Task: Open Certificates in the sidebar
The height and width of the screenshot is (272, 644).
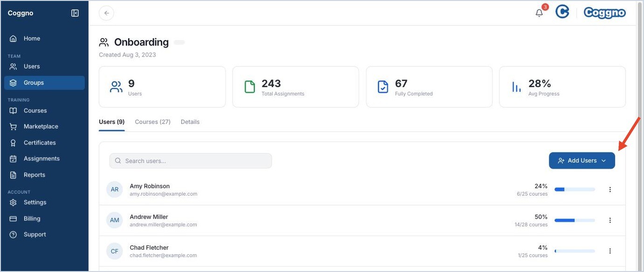Action: point(45,143)
